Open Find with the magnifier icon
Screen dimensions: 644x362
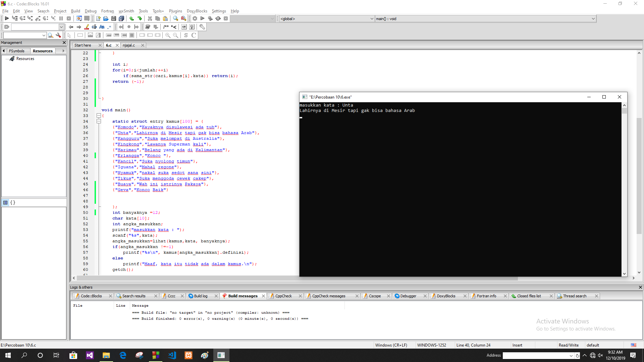[x=175, y=18]
